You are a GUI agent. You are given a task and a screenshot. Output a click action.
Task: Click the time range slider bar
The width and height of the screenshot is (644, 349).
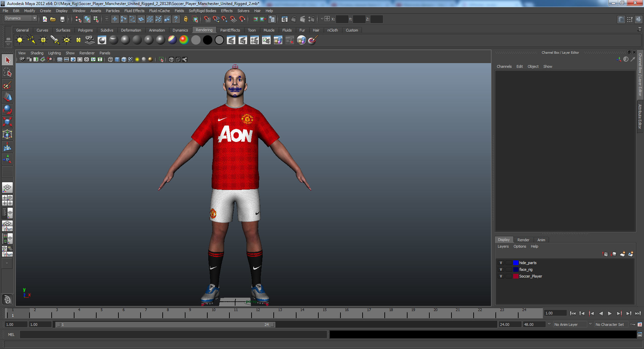coord(165,325)
